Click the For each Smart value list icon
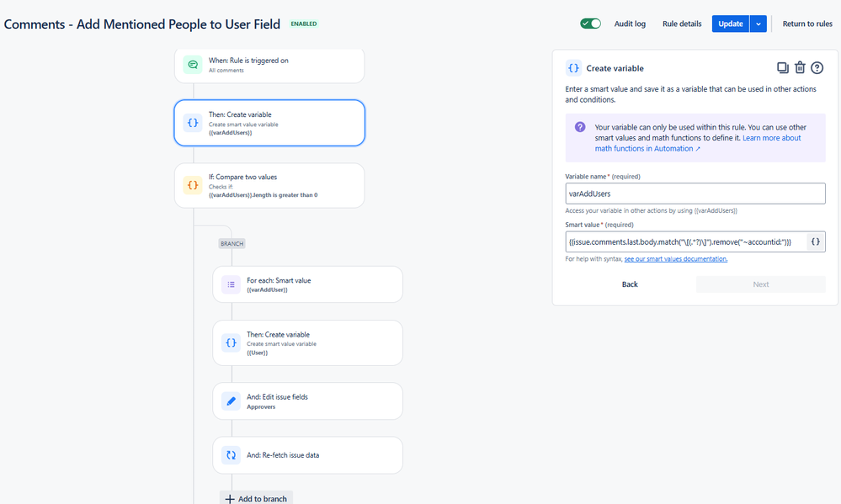The width and height of the screenshot is (841, 504). click(231, 284)
